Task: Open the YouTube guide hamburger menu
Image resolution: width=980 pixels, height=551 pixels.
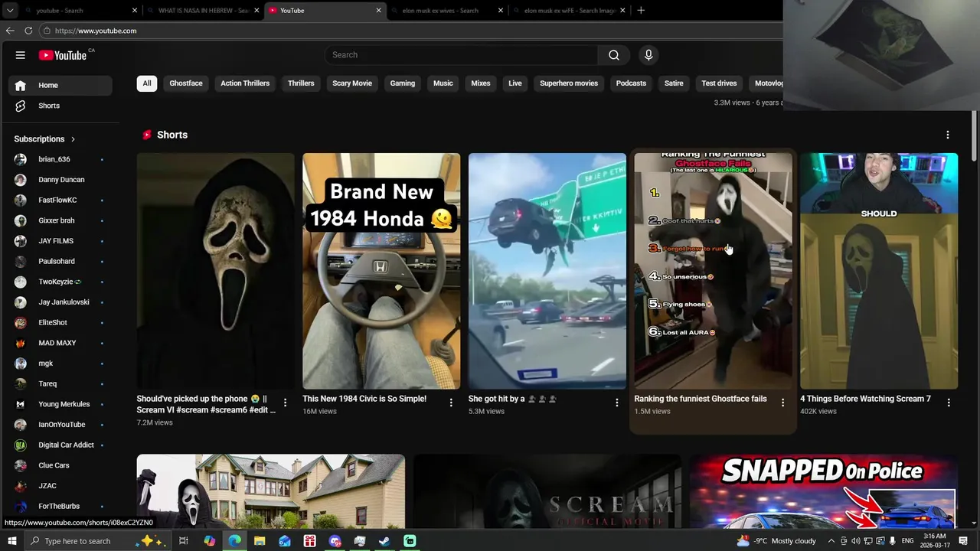Action: pyautogui.click(x=21, y=55)
